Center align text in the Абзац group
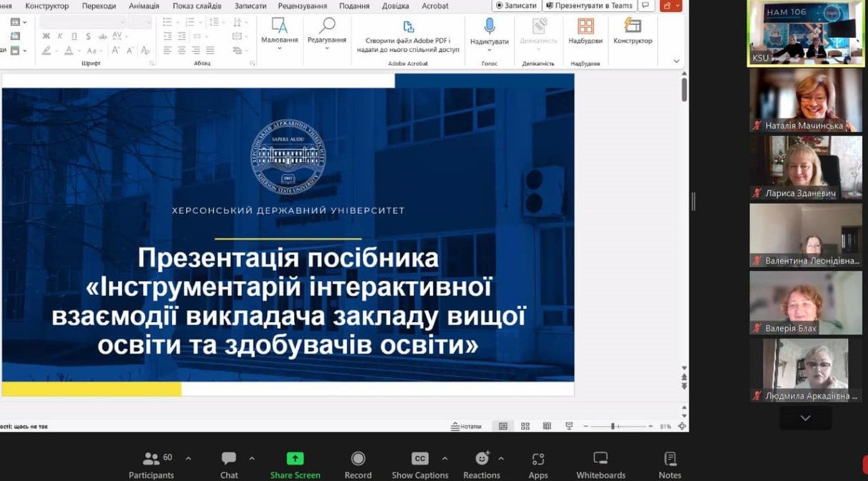 coord(181,50)
